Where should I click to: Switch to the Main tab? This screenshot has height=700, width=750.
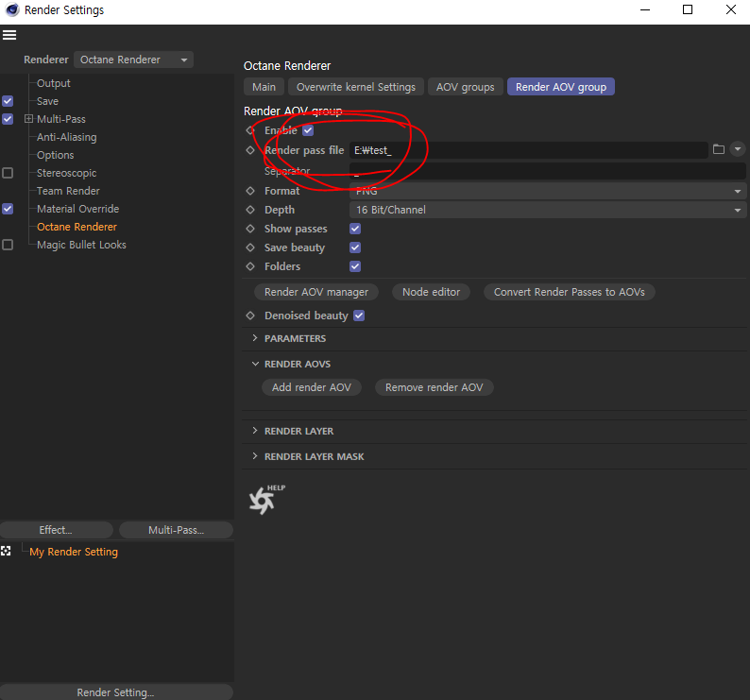(x=264, y=87)
